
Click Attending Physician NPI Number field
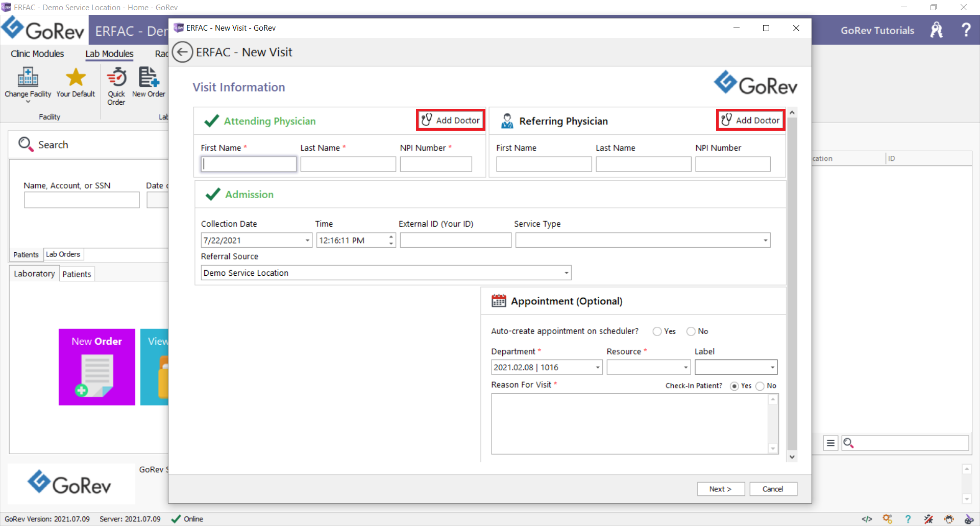click(436, 164)
